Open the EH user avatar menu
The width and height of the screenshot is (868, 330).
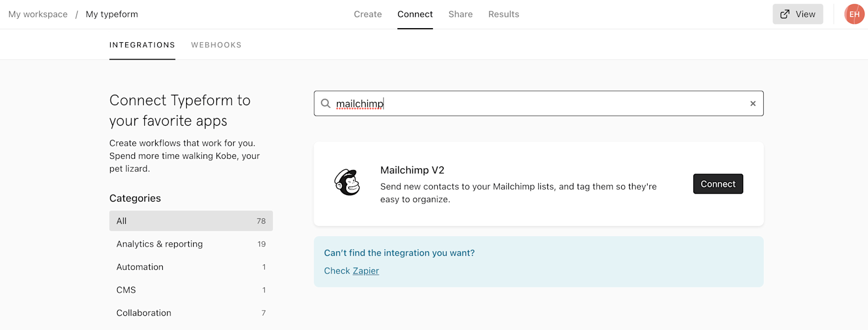[x=854, y=14]
